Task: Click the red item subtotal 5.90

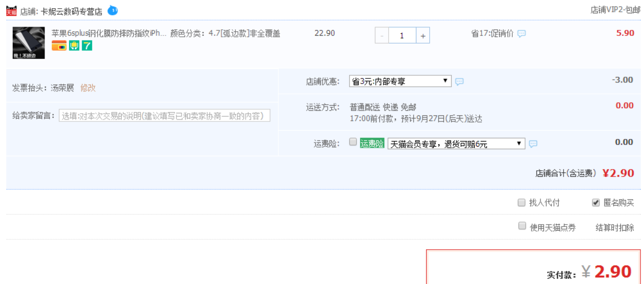Action: [x=625, y=33]
